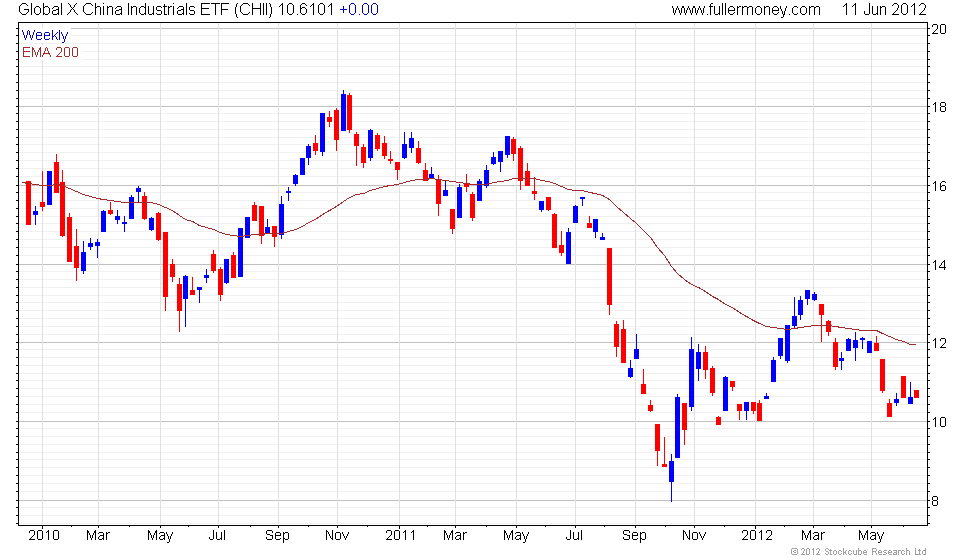
Task: Click the 14 price axis label
Action: pos(939,265)
